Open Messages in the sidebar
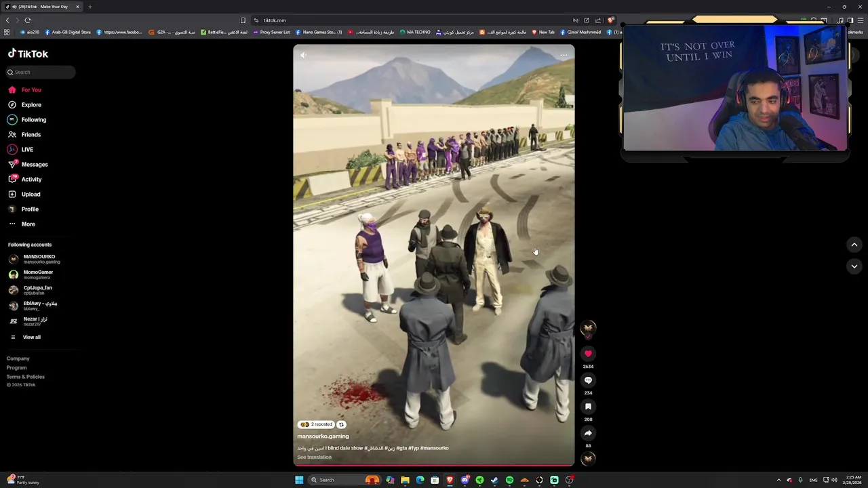This screenshot has height=488, width=868. (x=28, y=164)
